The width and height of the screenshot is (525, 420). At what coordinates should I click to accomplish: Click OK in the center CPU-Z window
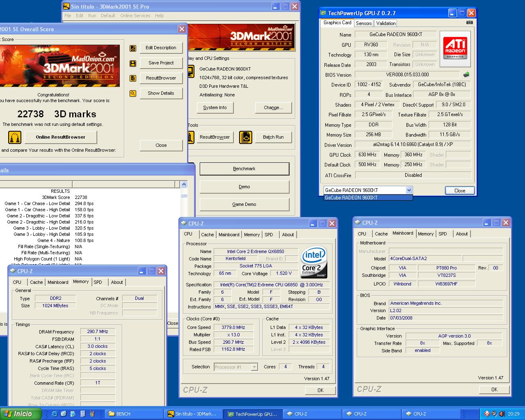pos(320,390)
